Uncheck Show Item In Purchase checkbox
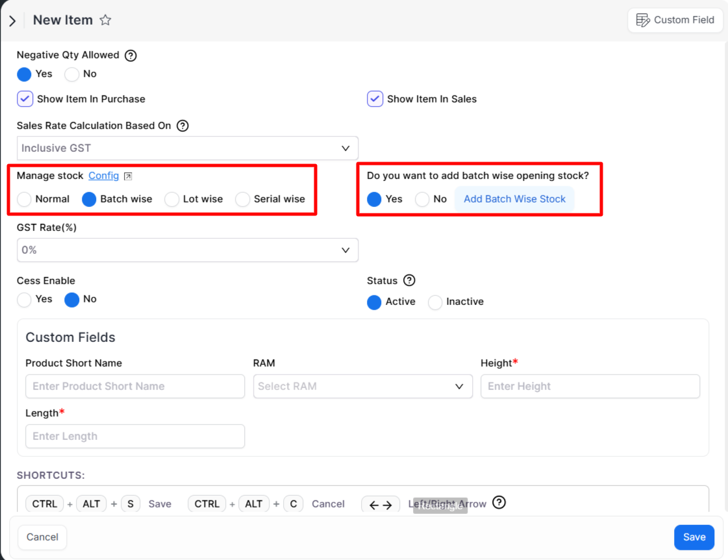Image resolution: width=728 pixels, height=560 pixels. click(x=25, y=99)
